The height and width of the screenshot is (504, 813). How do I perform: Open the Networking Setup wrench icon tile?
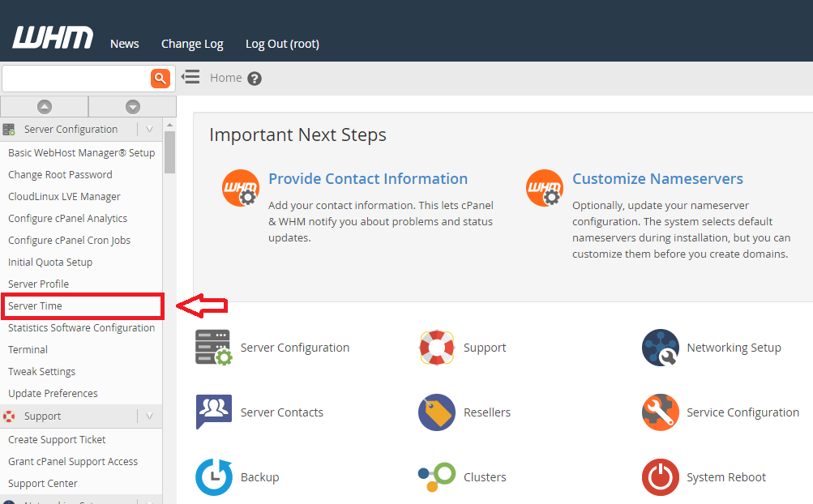660,348
